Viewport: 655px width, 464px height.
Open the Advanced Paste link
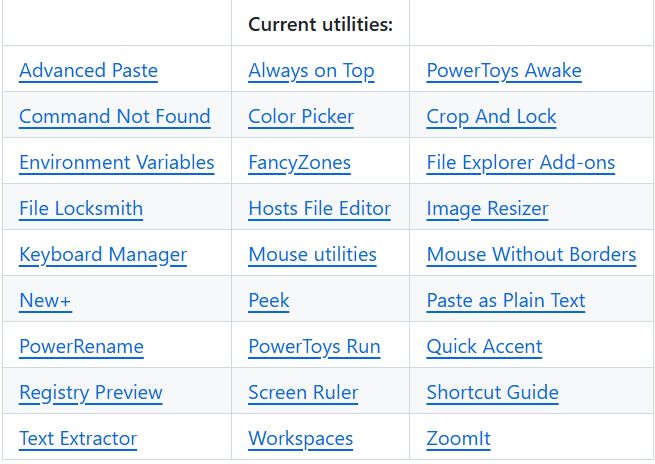click(x=88, y=71)
